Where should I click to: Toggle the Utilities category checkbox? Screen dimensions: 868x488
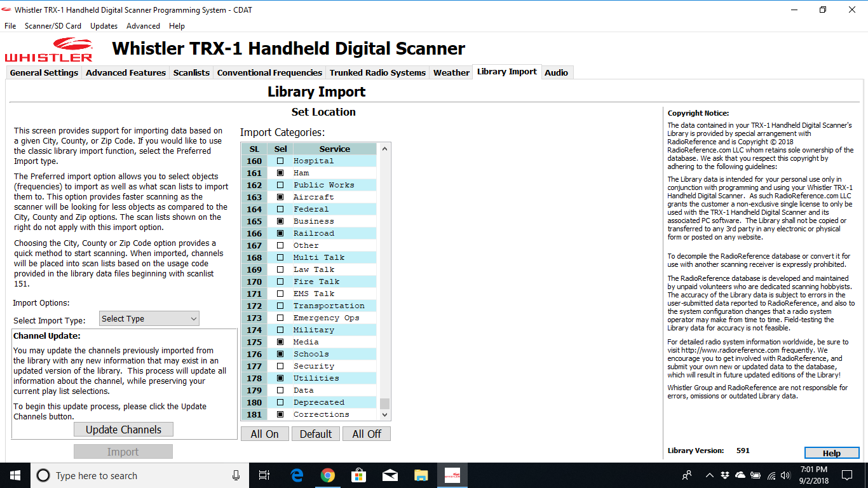(x=280, y=378)
